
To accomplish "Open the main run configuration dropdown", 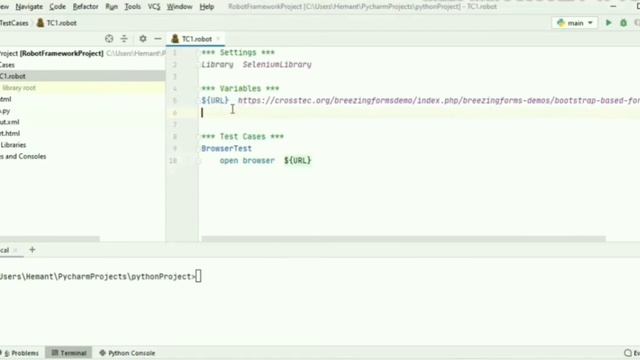I will (575, 23).
